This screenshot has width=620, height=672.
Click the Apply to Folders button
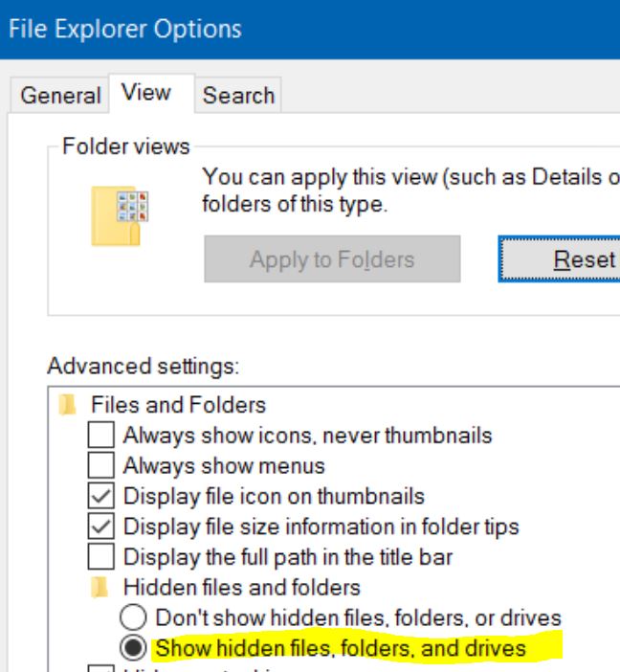(x=332, y=258)
